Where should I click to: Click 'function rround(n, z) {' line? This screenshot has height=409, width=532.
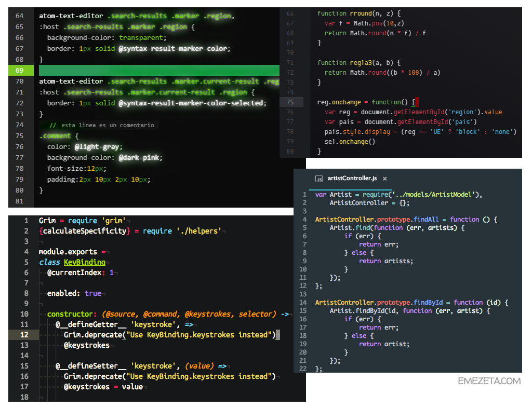click(358, 13)
